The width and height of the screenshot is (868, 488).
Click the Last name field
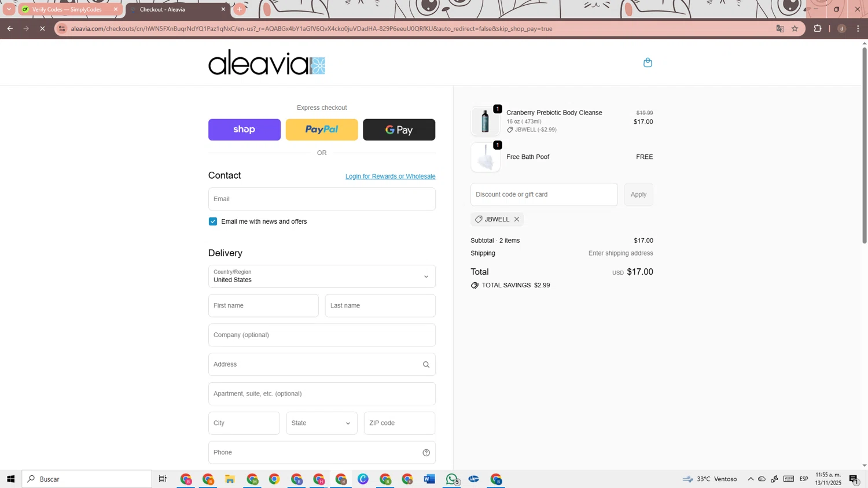pos(380,306)
